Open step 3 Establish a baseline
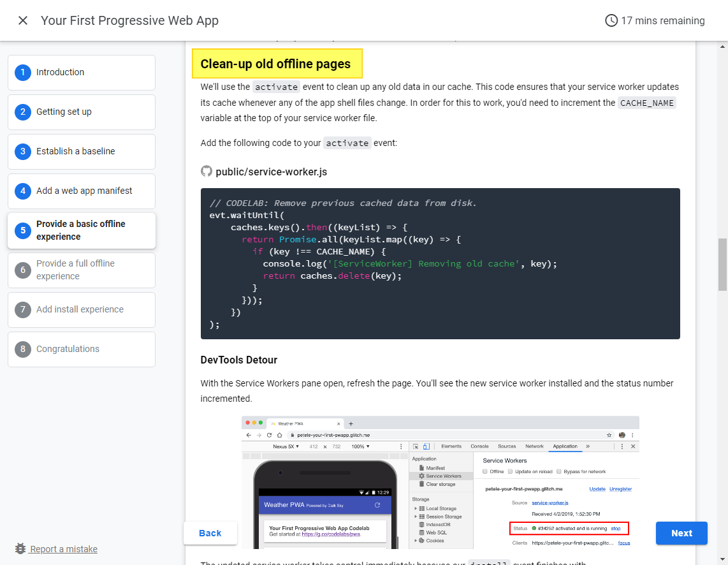This screenshot has height=565, width=728. coord(81,151)
